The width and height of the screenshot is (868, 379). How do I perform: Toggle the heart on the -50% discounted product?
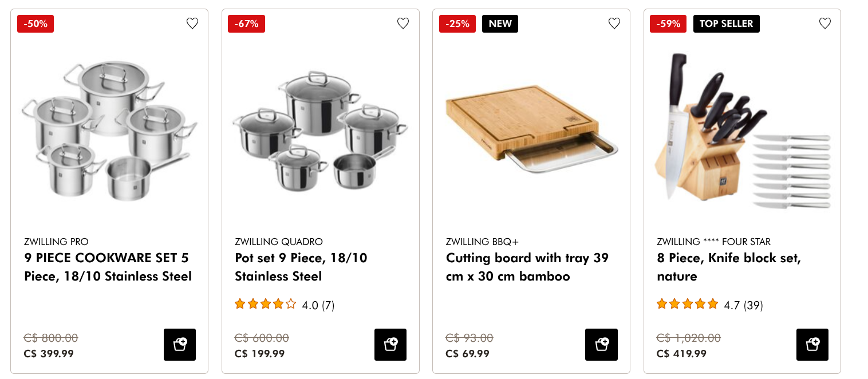tap(192, 23)
